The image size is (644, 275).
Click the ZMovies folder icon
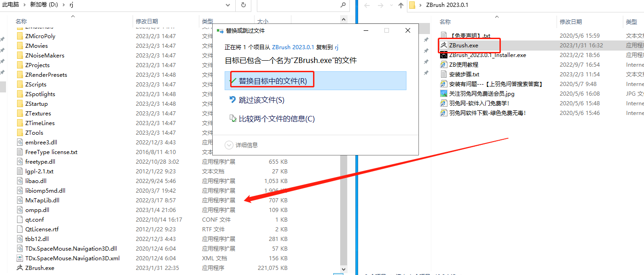pos(20,46)
